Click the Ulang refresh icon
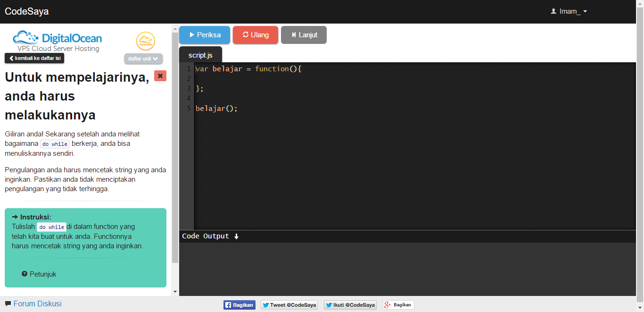This screenshot has width=644, height=312. (x=246, y=34)
